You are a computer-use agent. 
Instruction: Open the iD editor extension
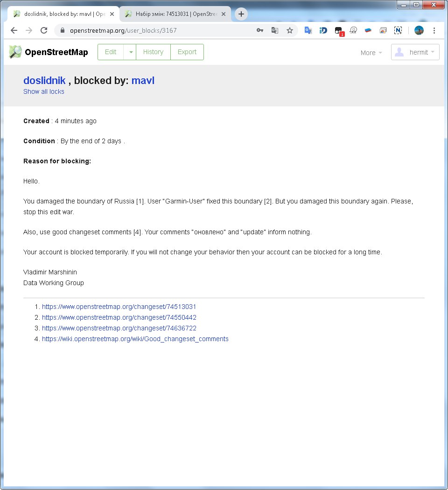coord(323,30)
